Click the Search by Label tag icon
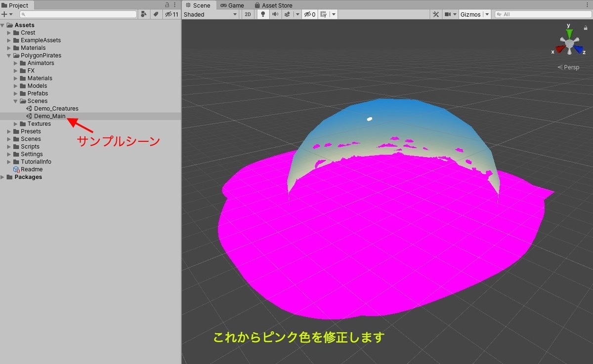Screen dimensions: 593x364 (x=156, y=14)
